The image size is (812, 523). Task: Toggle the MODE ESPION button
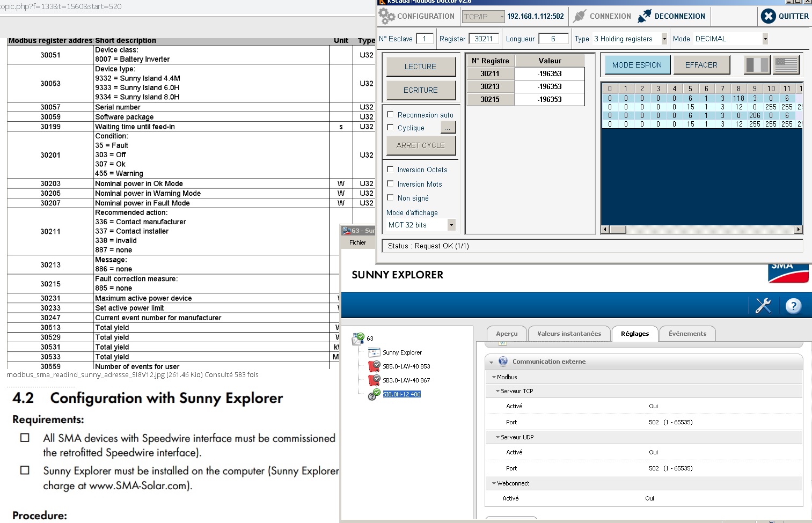(637, 65)
